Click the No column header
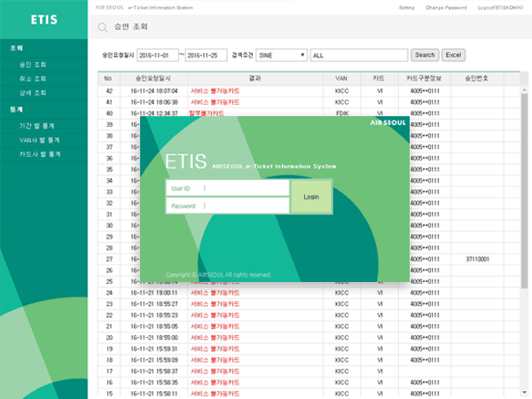Screen dimensions: 532x399 [x=108, y=79]
